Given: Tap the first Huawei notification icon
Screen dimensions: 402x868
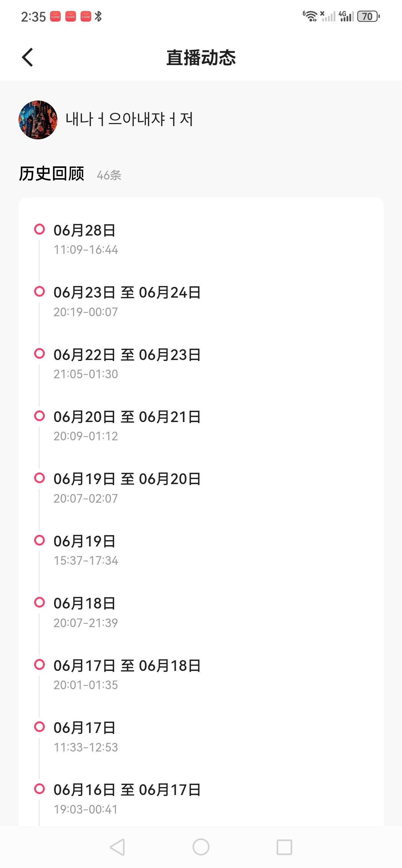Looking at the screenshot, I should (x=56, y=16).
